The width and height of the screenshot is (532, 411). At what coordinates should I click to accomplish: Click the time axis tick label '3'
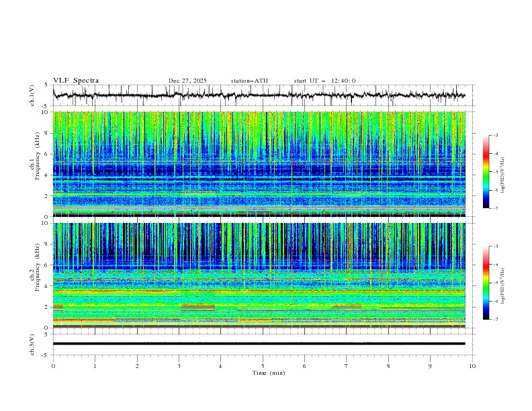click(x=179, y=366)
